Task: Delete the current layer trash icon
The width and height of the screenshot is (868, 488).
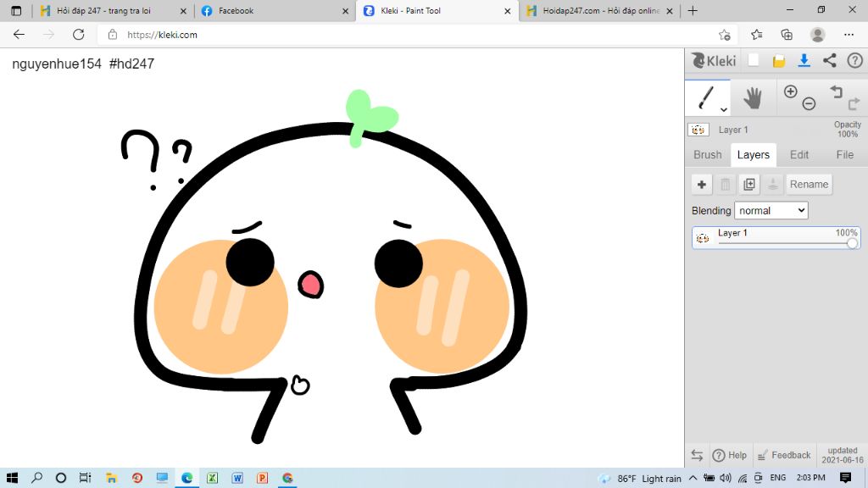Action: click(x=726, y=184)
